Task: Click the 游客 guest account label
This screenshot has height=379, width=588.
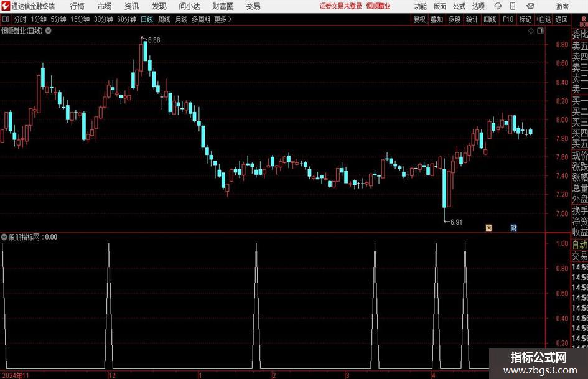Action: pyautogui.click(x=562, y=6)
